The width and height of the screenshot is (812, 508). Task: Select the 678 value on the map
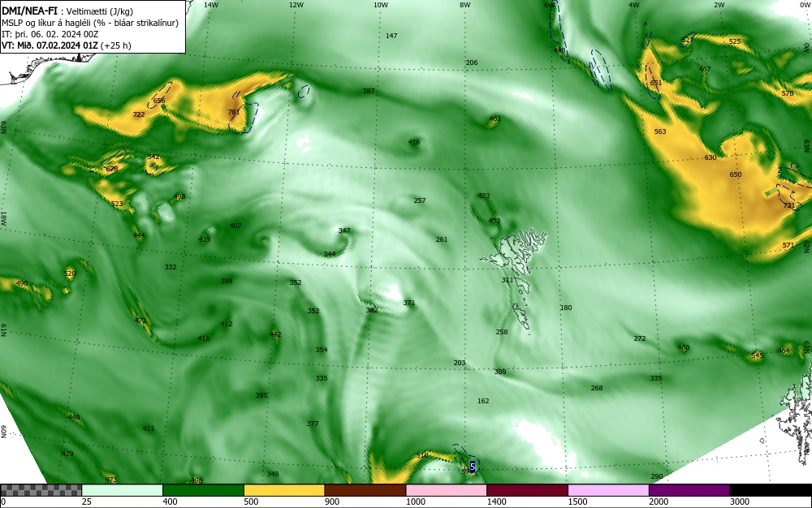112,169
